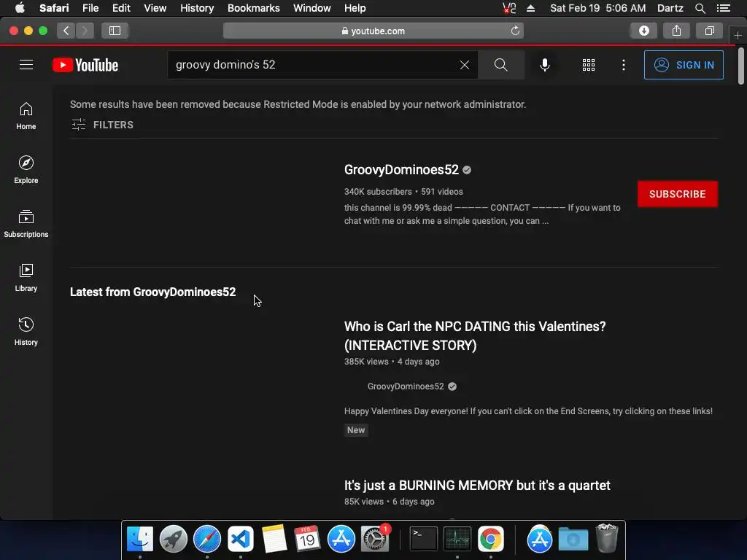Open Activity Monitor from the Dock
747x560 pixels.
457,539
